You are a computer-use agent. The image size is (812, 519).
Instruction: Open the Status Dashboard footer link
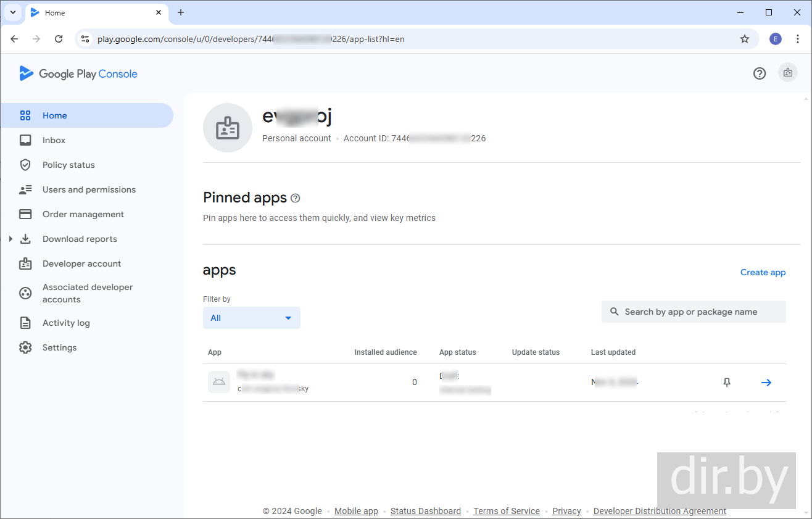tap(425, 511)
